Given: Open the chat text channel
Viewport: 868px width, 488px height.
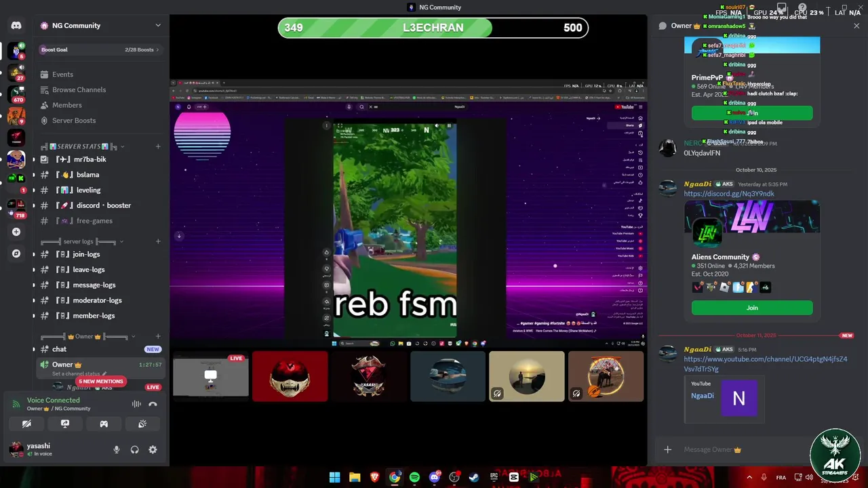Looking at the screenshot, I should [x=100, y=349].
